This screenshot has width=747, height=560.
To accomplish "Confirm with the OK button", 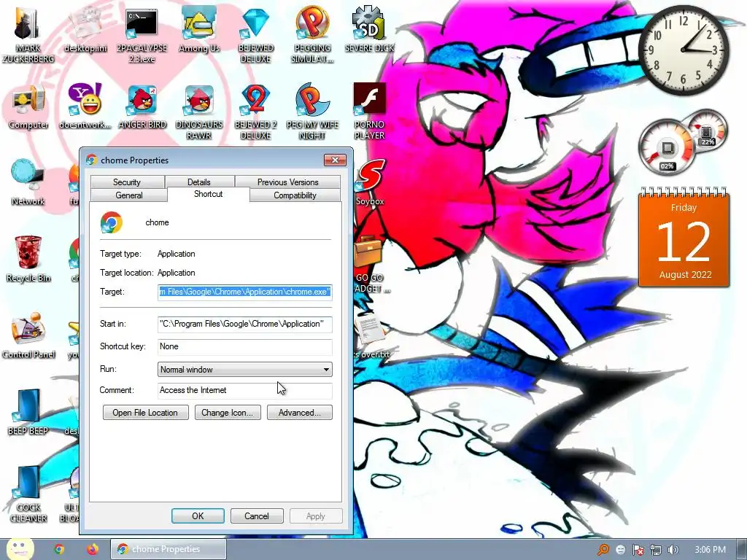I will (198, 516).
